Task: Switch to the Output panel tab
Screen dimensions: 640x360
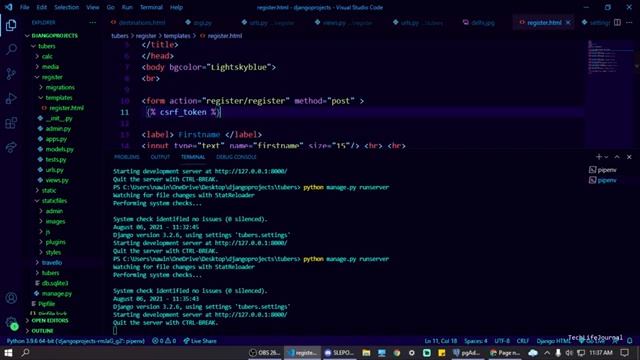Action: tap(160, 157)
